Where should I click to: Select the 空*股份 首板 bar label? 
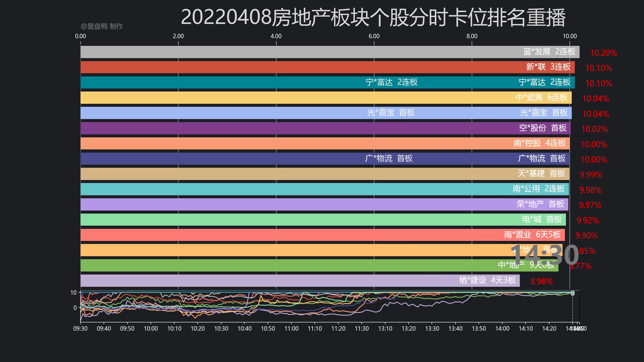[x=543, y=128]
